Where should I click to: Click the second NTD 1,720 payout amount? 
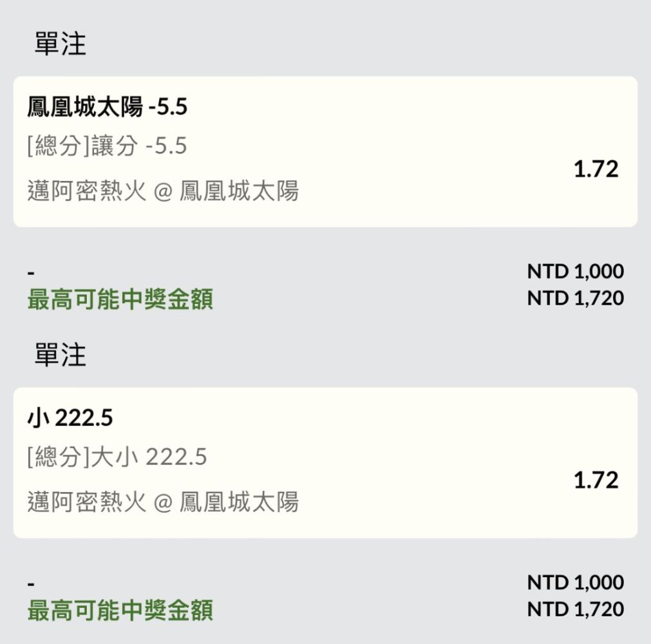coord(576,609)
